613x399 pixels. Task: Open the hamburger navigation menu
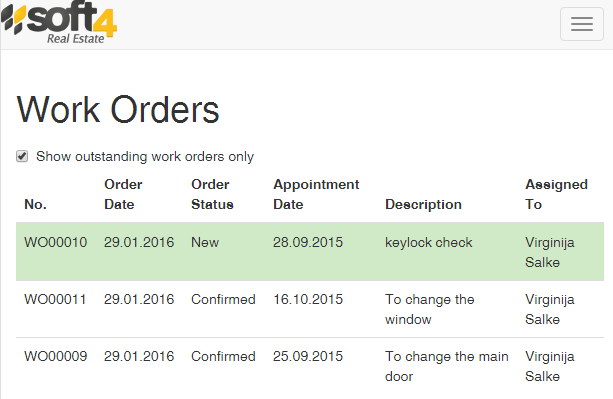coord(582,24)
